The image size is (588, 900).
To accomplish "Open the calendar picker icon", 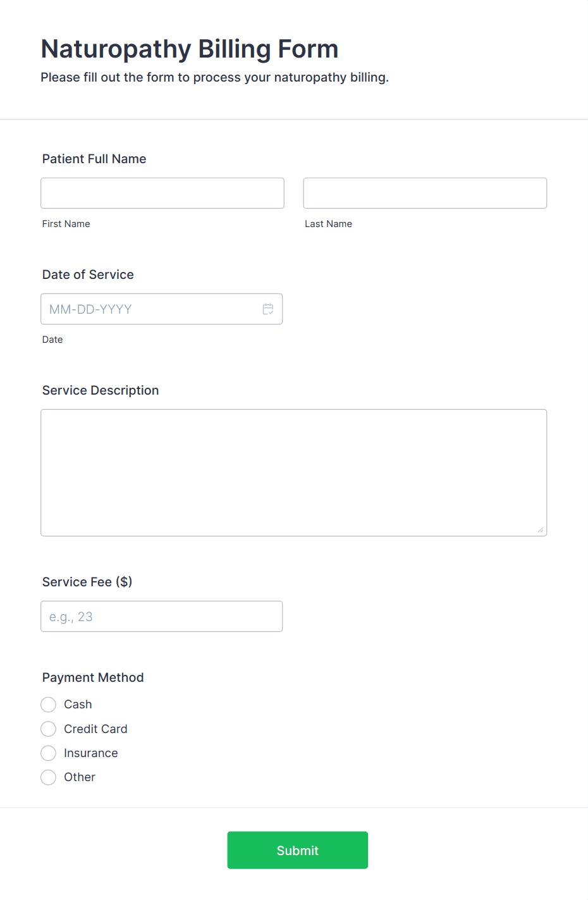I will (x=268, y=309).
